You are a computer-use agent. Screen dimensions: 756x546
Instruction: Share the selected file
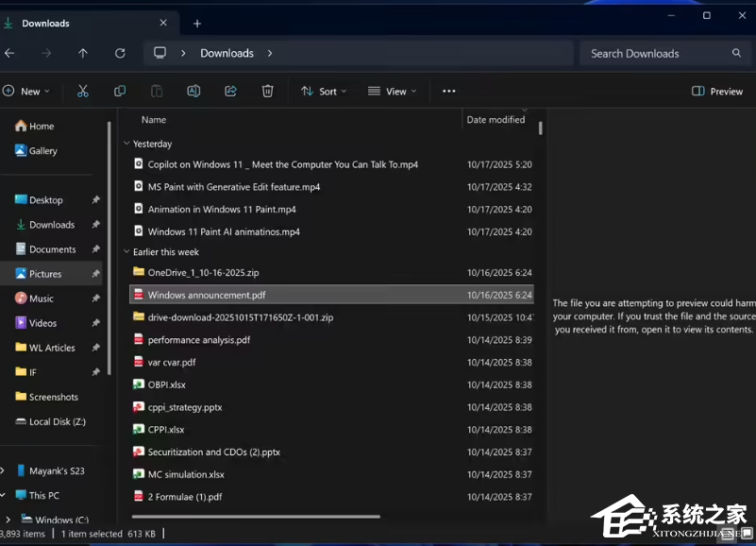point(229,91)
